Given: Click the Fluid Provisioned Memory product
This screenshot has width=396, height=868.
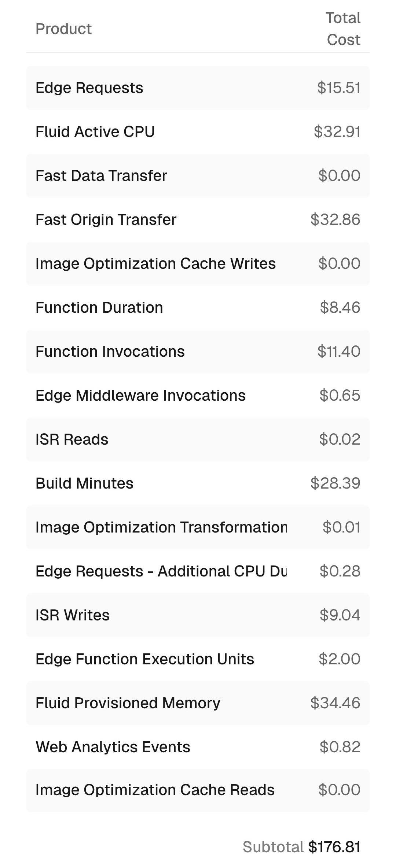Looking at the screenshot, I should (x=128, y=703).
